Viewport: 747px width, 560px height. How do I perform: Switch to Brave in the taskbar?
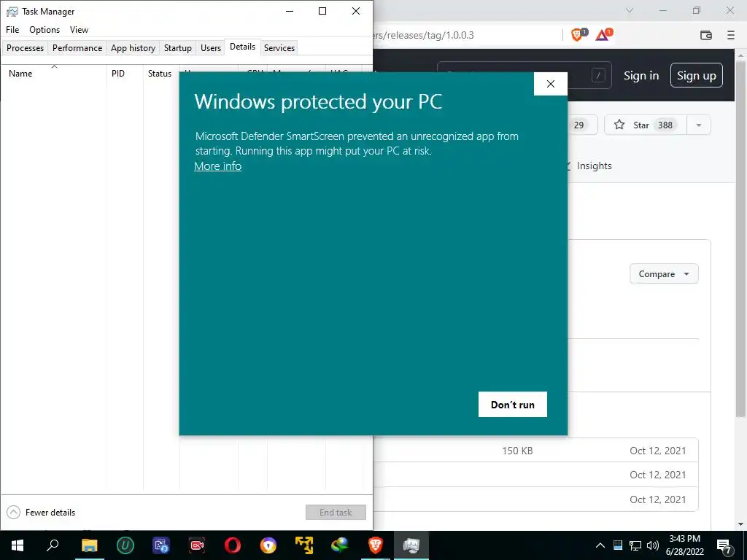point(376,545)
